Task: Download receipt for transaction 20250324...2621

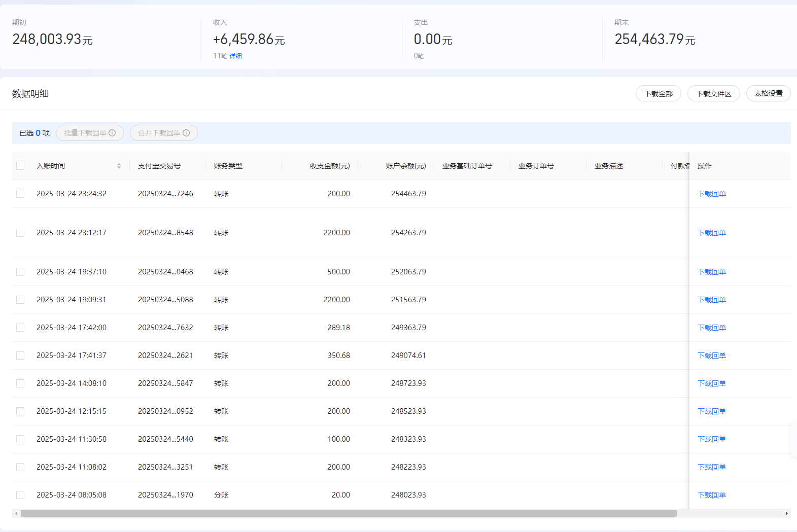Action: [712, 356]
